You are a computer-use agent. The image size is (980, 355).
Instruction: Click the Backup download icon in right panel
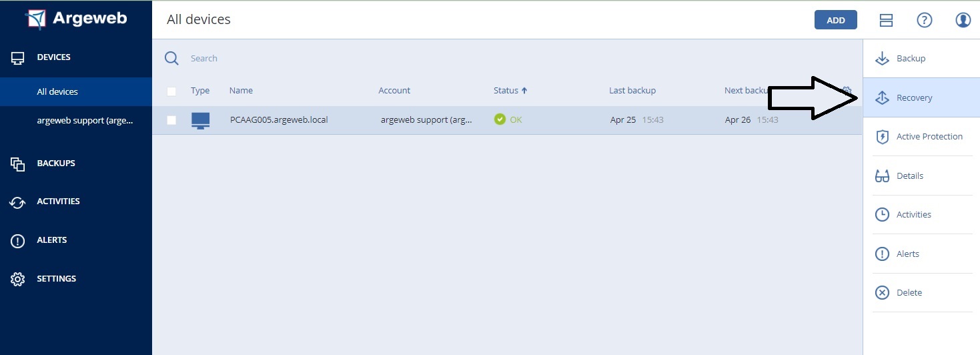pyautogui.click(x=883, y=59)
